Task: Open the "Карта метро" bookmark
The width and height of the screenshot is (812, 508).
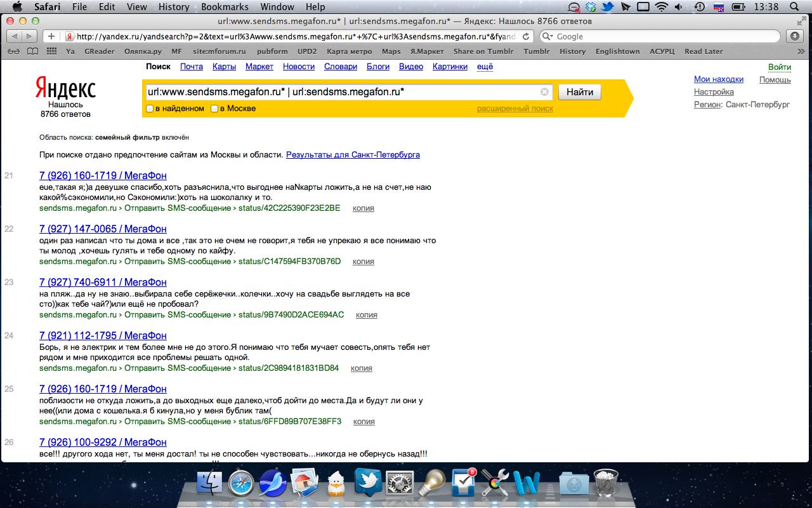Action: click(350, 51)
